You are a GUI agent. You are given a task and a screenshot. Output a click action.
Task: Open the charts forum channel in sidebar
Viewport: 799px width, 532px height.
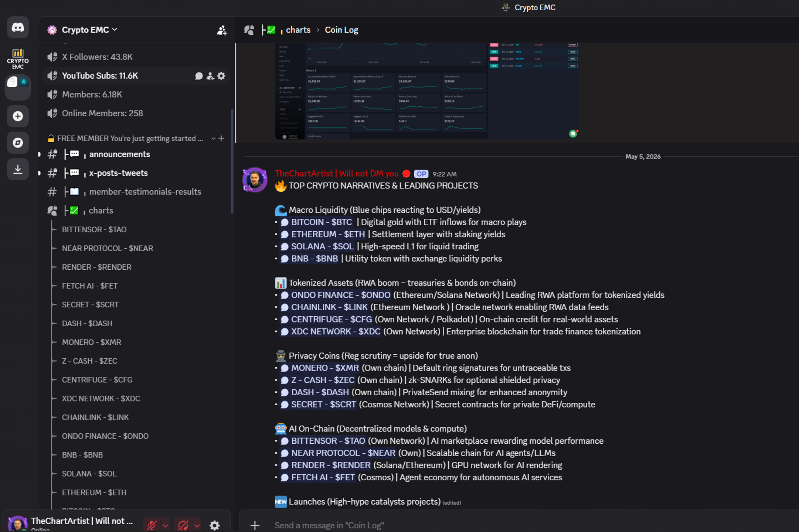coord(136,211)
